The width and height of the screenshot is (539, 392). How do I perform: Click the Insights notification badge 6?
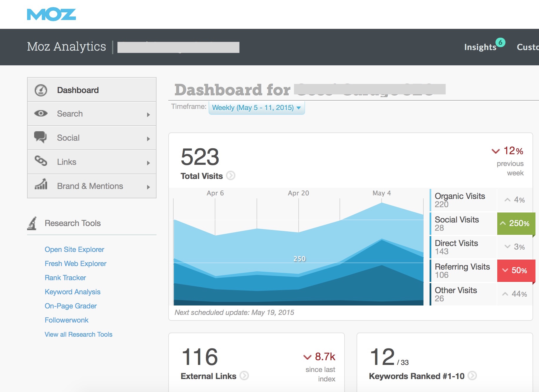(500, 42)
